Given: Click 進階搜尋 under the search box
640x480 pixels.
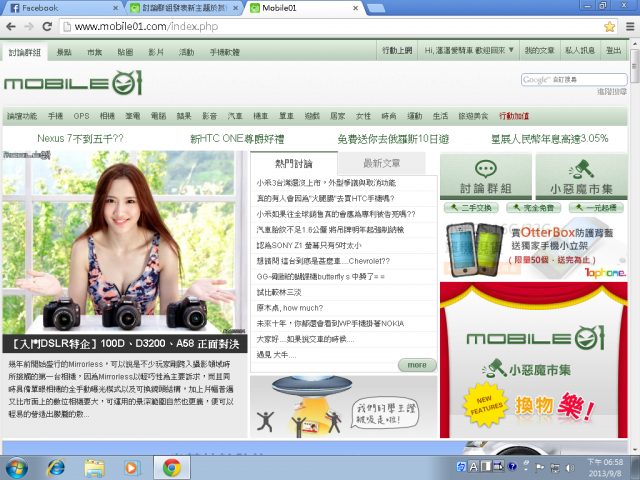Looking at the screenshot, I should (612, 91).
